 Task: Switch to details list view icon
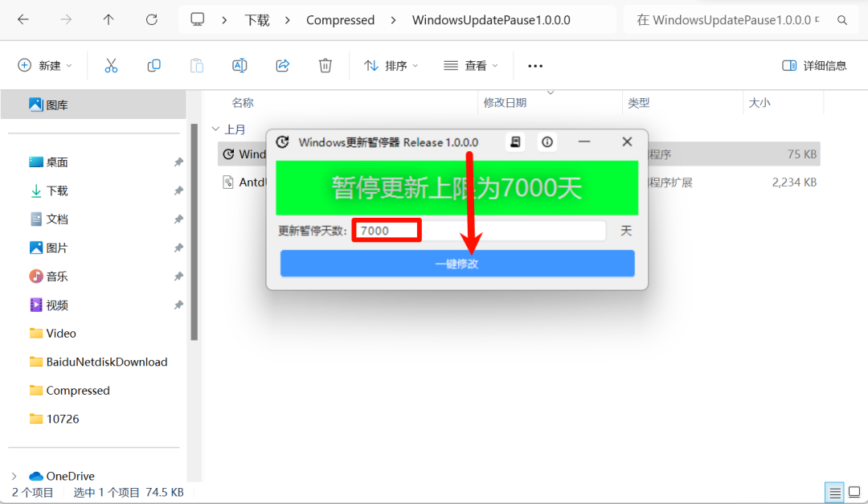[x=835, y=492]
